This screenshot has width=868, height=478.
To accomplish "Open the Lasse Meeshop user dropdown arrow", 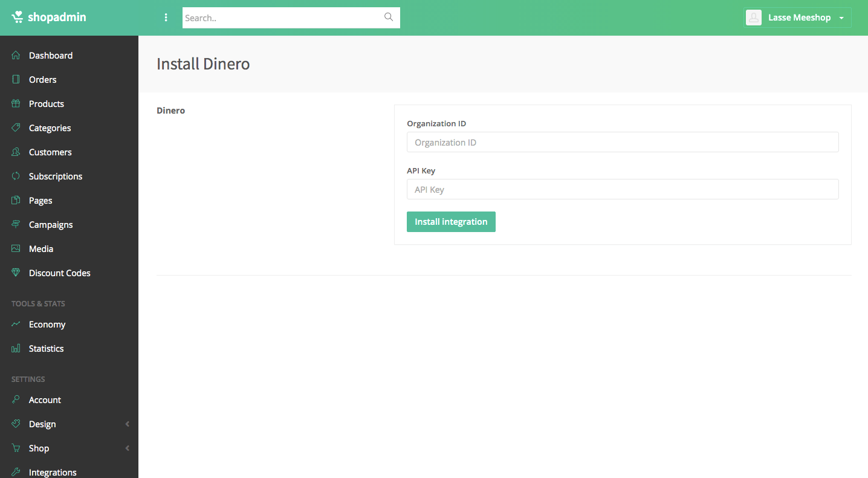I will (x=841, y=18).
